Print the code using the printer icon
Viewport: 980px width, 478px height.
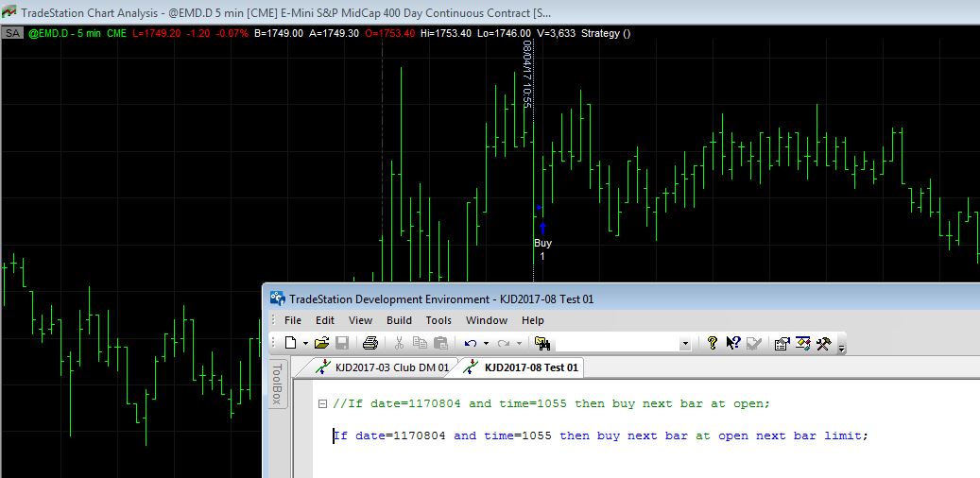pyautogui.click(x=370, y=343)
